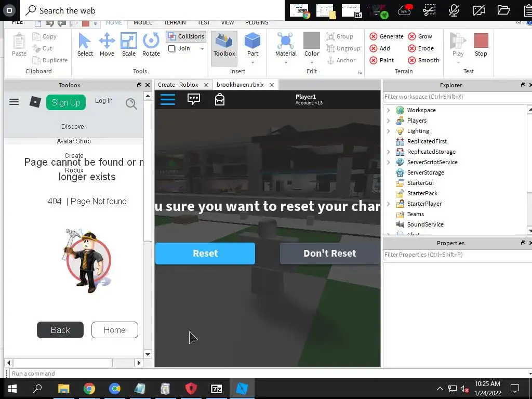Click the Group button in Edit
The height and width of the screenshot is (399, 532).
click(x=340, y=36)
